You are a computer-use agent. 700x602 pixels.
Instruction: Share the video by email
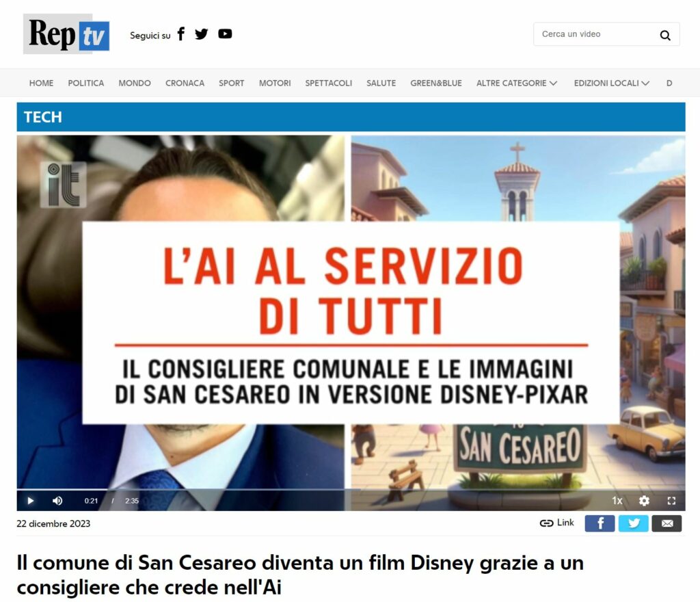667,523
